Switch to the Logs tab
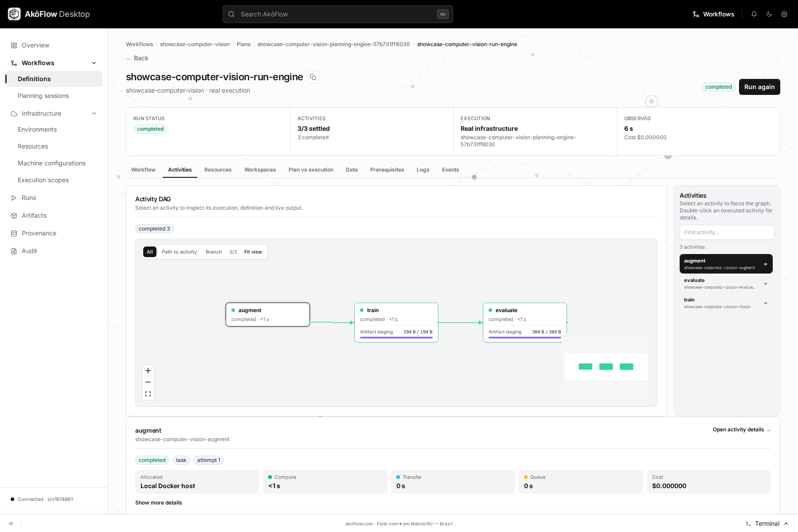The width and height of the screenshot is (798, 532). [423, 170]
